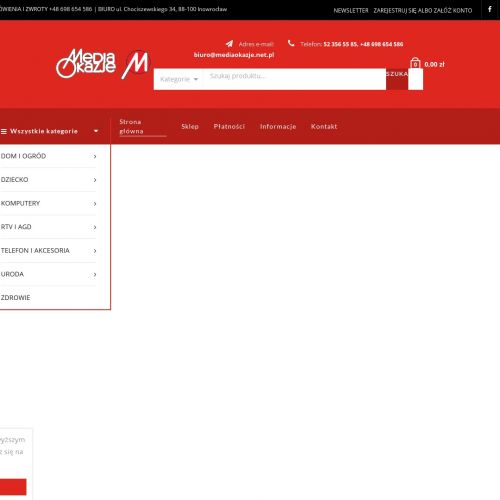Expand the URODA category chevron
Screen dimensions: 500x500
tap(95, 275)
